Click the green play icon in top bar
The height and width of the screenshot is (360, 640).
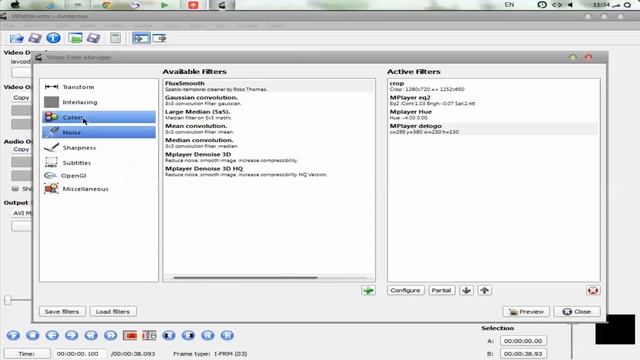click(x=164, y=5)
